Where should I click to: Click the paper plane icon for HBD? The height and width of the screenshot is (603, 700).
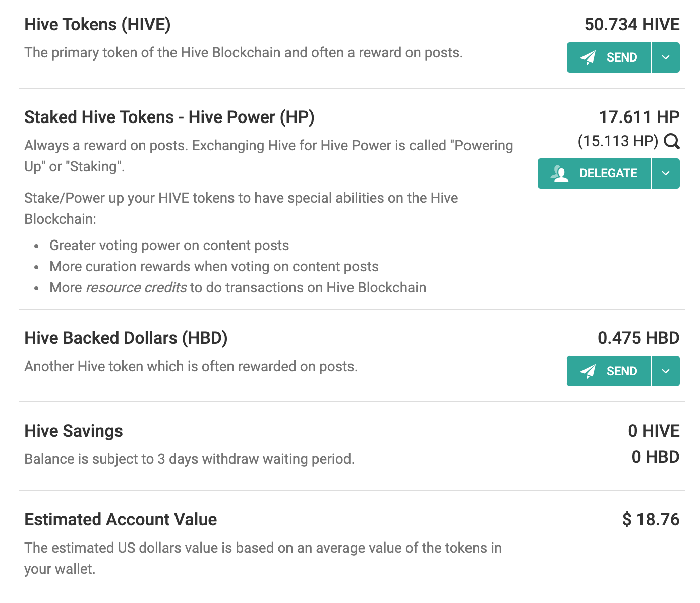(x=588, y=371)
